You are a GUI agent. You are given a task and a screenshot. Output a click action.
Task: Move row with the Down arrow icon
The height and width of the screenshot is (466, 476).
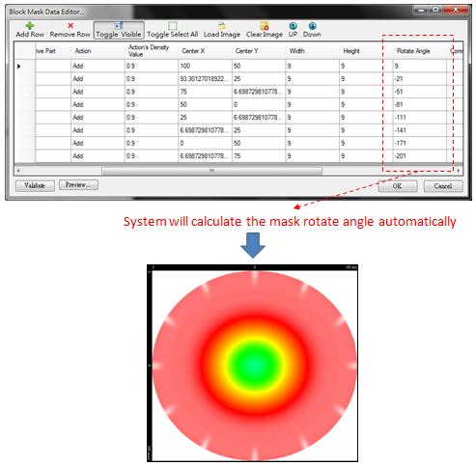click(x=312, y=26)
